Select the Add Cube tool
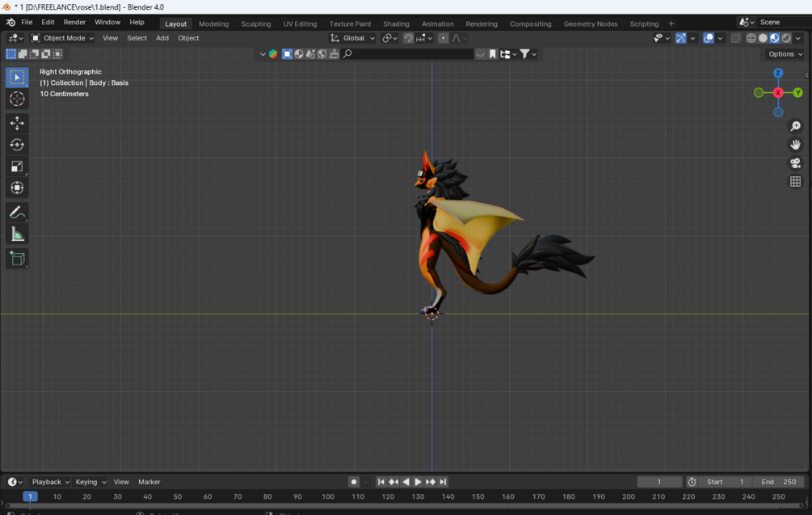 [17, 259]
